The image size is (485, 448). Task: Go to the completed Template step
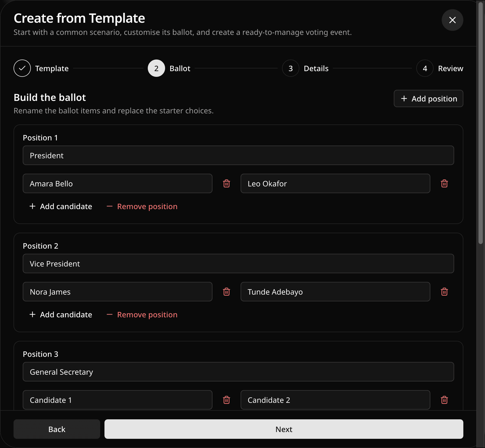tap(41, 68)
